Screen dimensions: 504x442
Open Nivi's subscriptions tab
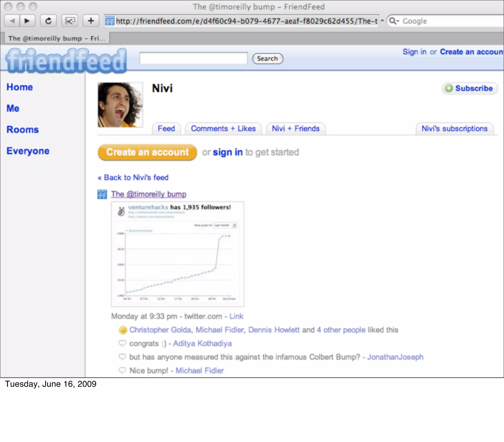(455, 129)
